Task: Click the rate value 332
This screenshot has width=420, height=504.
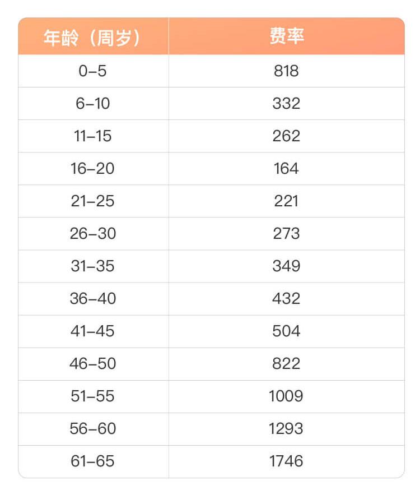Action: [x=286, y=104]
